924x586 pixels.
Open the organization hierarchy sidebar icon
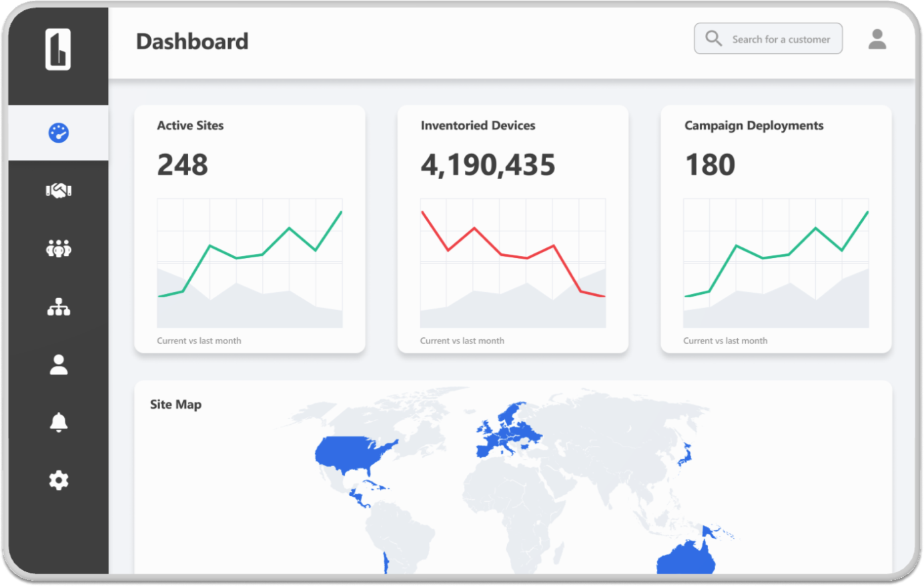click(59, 307)
